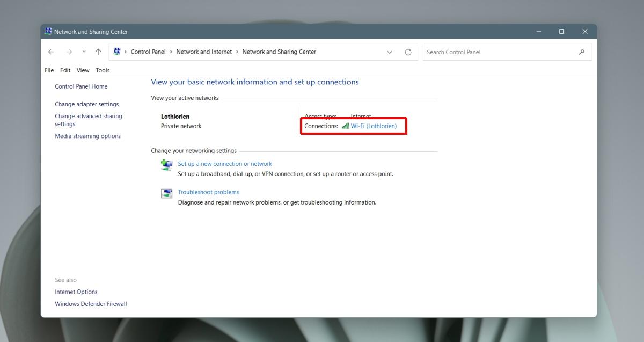This screenshot has width=644, height=342.
Task: Open Windows Defender Firewall link
Action: coord(91,304)
